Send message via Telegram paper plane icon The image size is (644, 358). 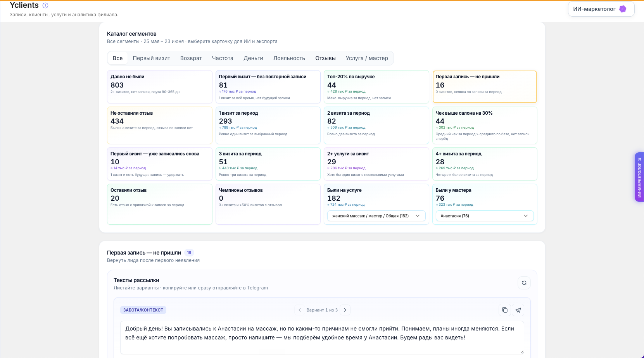click(518, 310)
